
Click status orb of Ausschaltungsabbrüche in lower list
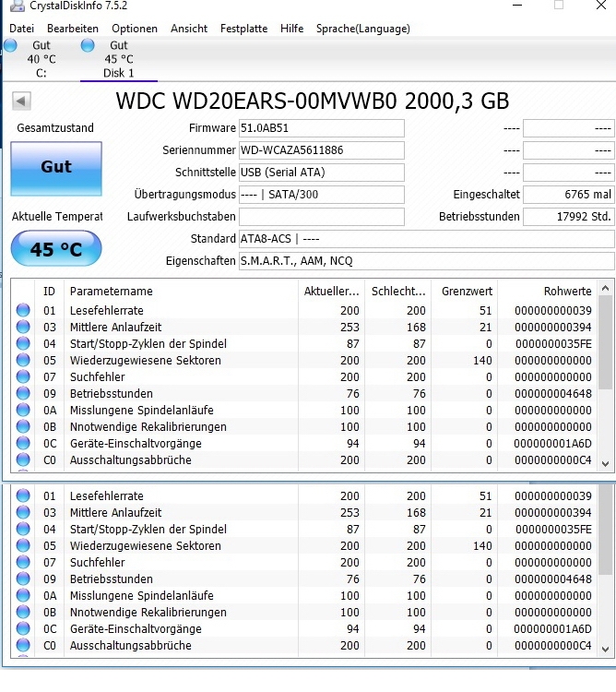pyautogui.click(x=23, y=646)
